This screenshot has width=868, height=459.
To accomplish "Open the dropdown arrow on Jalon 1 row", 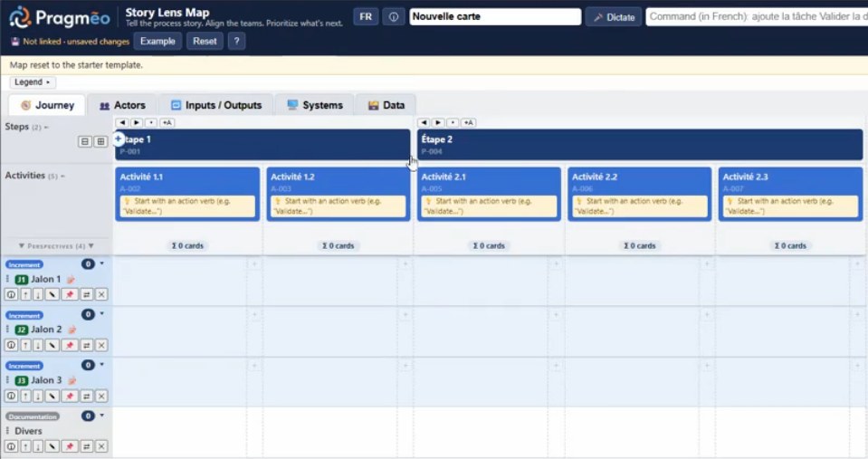I will tap(102, 263).
